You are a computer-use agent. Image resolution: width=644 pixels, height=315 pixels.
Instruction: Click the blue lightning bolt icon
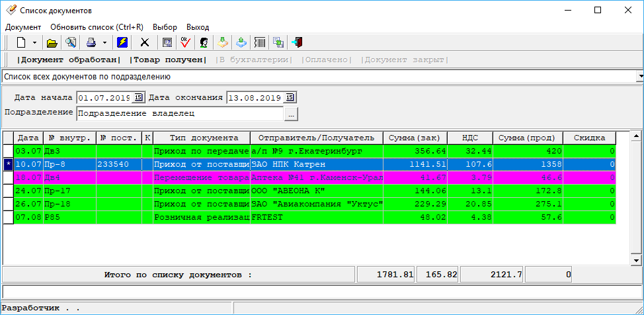pyautogui.click(x=122, y=42)
